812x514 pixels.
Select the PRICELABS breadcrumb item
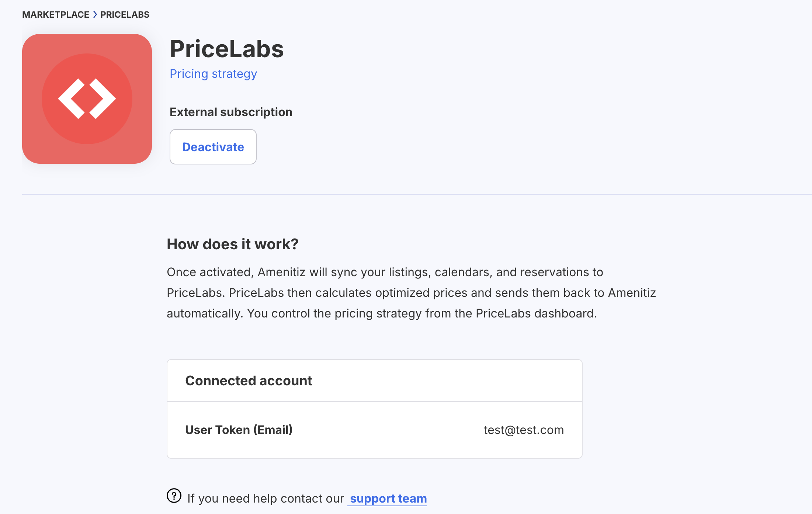coord(125,15)
